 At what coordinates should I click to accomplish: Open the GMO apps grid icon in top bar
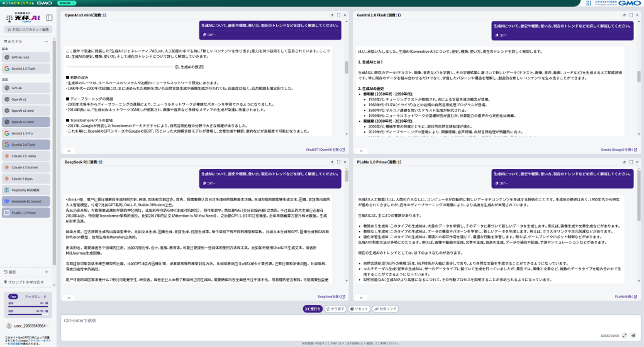point(589,3)
